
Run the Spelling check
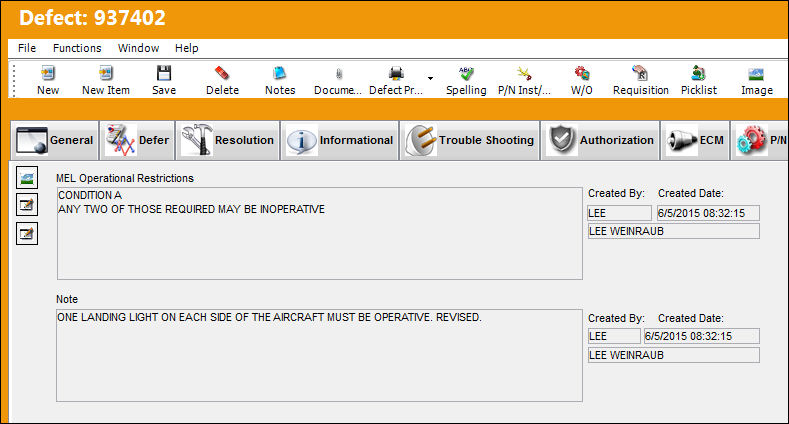(466, 80)
